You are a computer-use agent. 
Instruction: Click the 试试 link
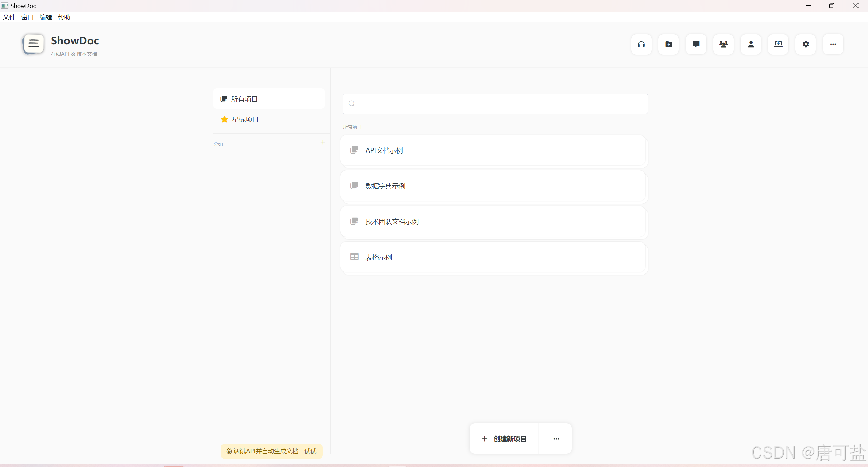(310, 451)
